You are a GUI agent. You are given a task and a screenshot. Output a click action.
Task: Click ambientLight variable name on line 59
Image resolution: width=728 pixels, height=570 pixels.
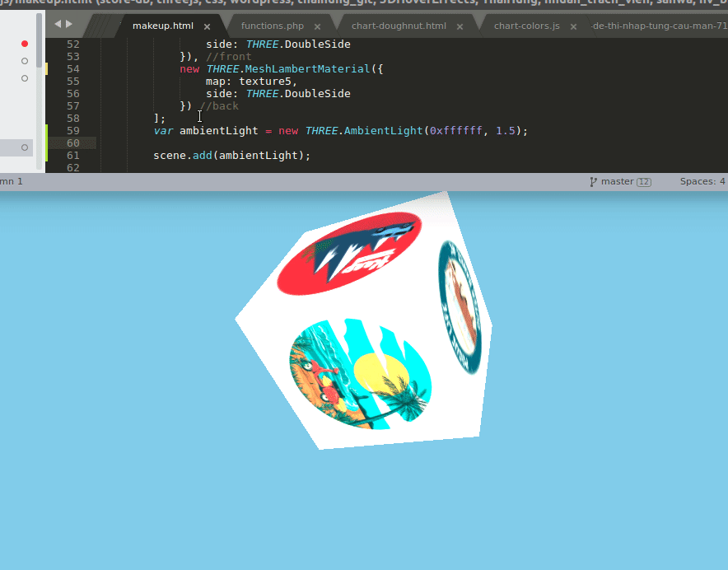(x=219, y=130)
